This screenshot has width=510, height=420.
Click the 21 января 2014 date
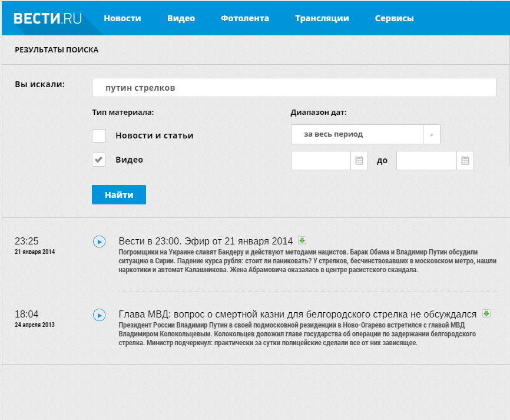[35, 252]
